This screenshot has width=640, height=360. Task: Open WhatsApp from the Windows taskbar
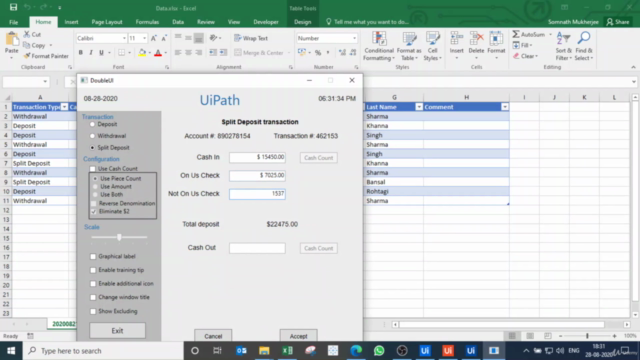tap(379, 351)
